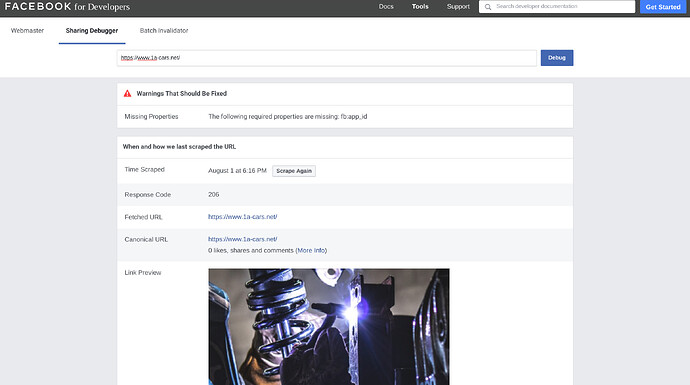
Task: Click the link preview image
Action: [329, 326]
